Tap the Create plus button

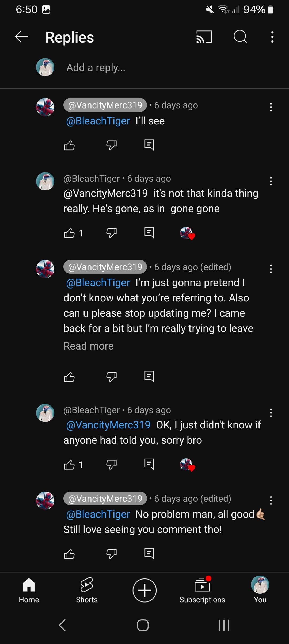(144, 590)
